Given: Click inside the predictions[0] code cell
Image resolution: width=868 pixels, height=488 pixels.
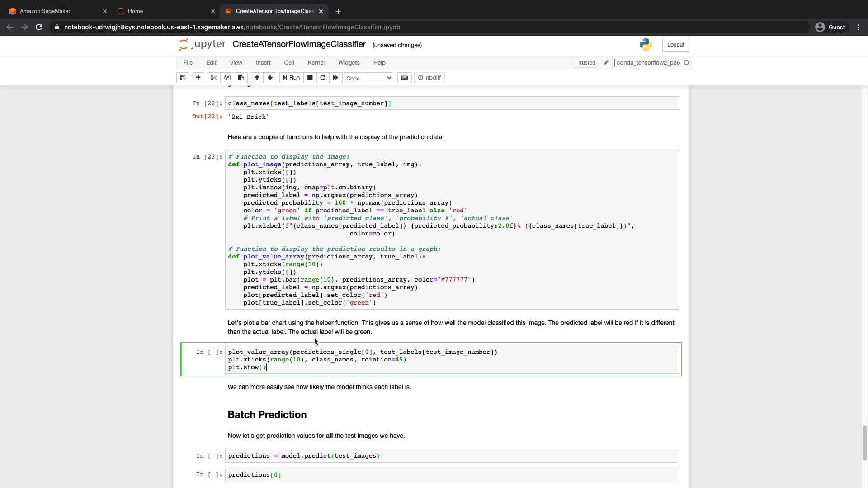Looking at the screenshot, I should click(452, 475).
